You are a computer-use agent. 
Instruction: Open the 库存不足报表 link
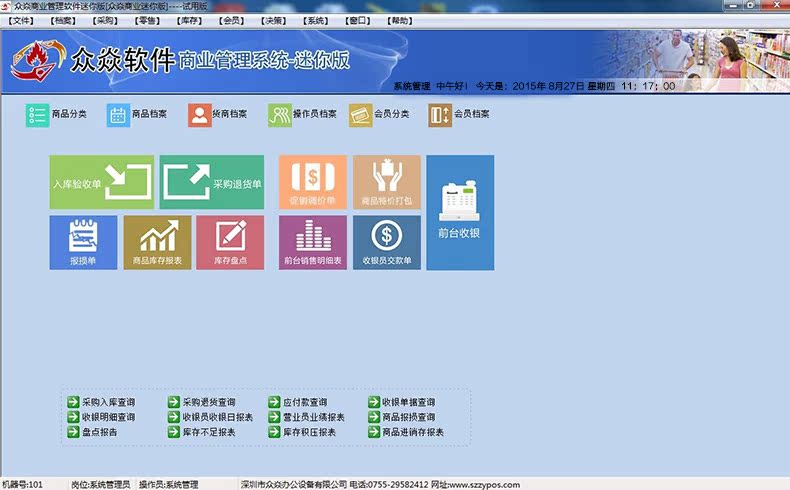(209, 432)
